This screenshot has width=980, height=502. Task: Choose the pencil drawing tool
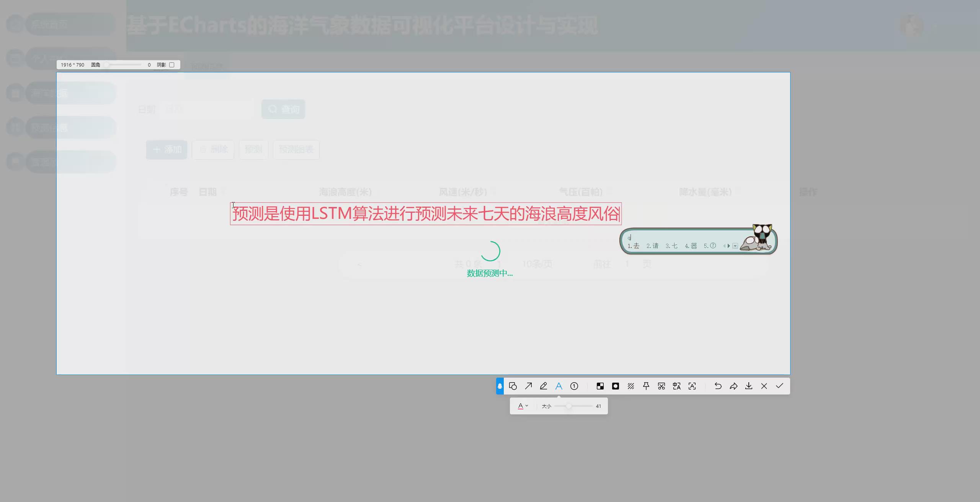click(x=544, y=386)
